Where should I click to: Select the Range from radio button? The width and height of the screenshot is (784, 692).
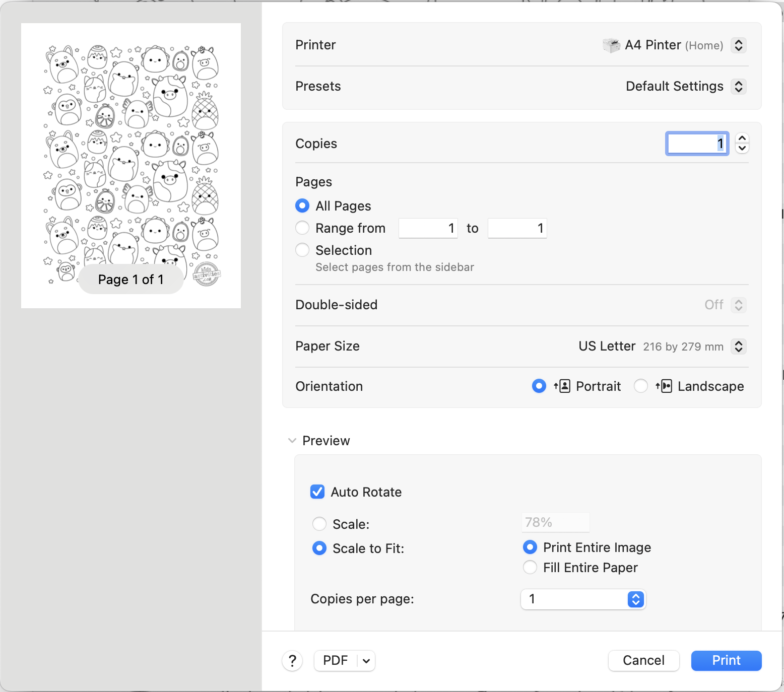click(x=302, y=228)
